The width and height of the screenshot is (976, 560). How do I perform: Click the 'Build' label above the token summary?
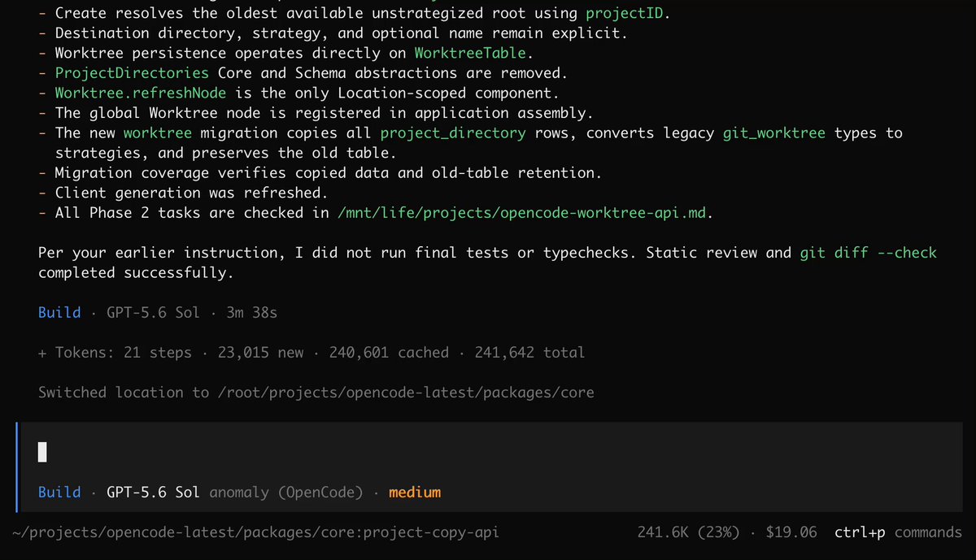(59, 312)
